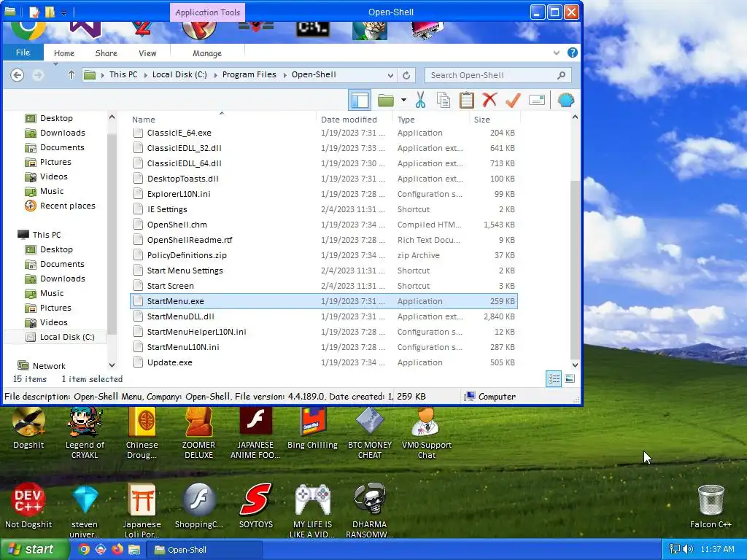The height and width of the screenshot is (560, 747).
Task: Sort files by Date modified column header
Action: point(349,120)
